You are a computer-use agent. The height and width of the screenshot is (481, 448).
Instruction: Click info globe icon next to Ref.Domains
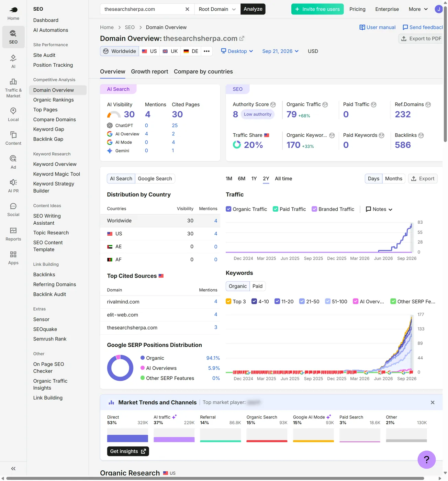428,104
